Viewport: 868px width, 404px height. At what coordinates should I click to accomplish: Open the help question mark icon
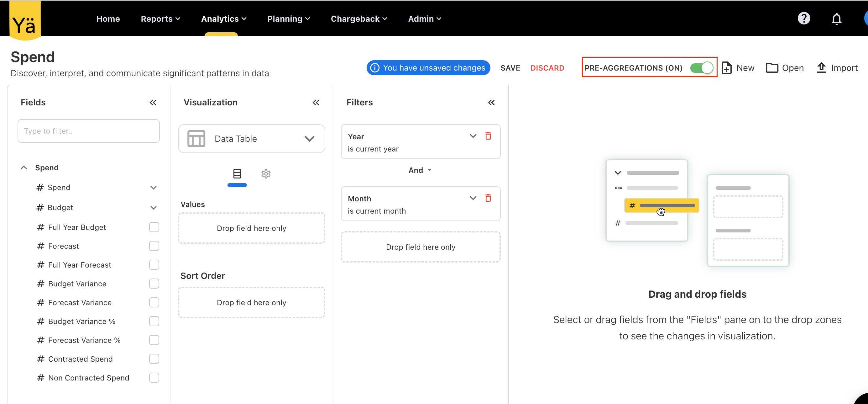tap(804, 19)
